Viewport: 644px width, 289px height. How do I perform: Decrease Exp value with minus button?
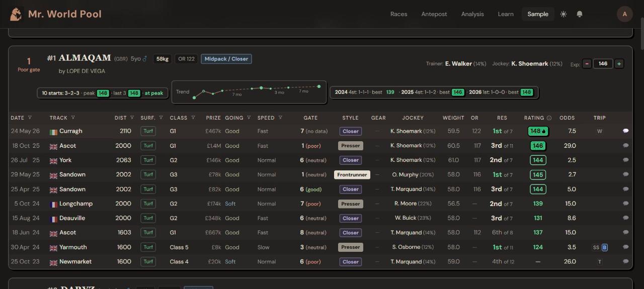pyautogui.click(x=587, y=64)
